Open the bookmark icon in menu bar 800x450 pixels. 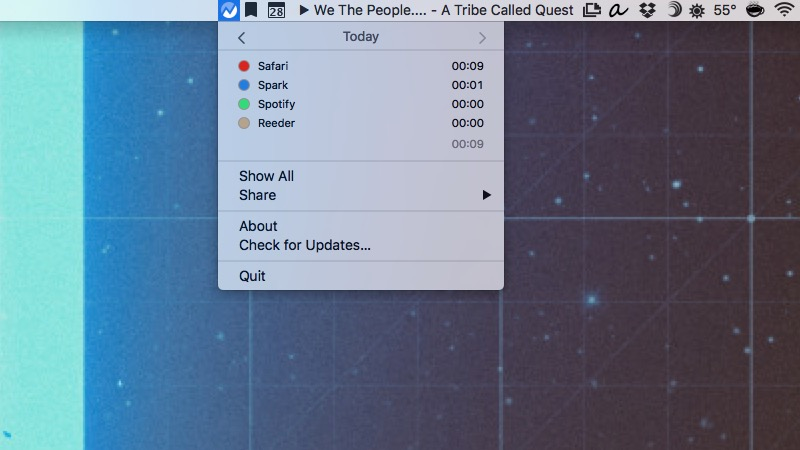(x=251, y=10)
